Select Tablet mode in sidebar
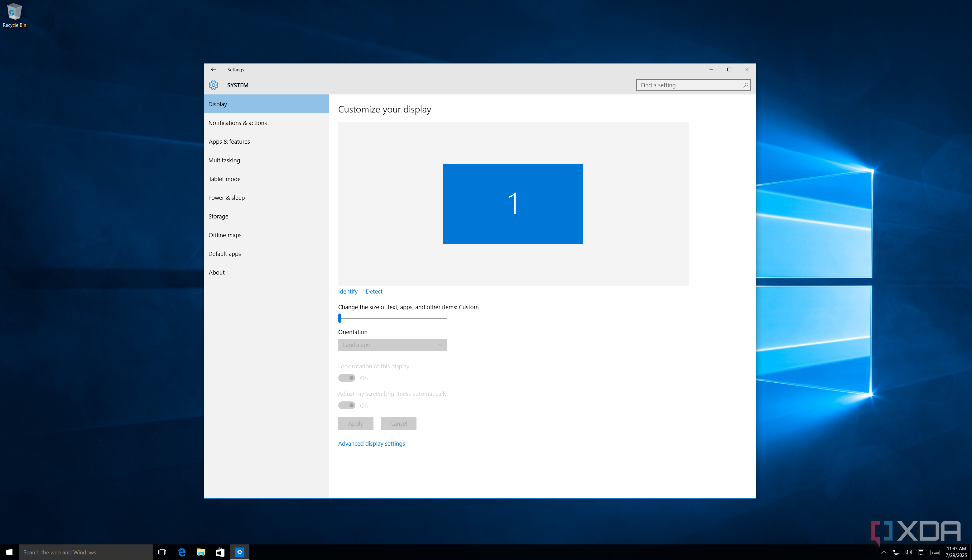The image size is (972, 560). [266, 179]
